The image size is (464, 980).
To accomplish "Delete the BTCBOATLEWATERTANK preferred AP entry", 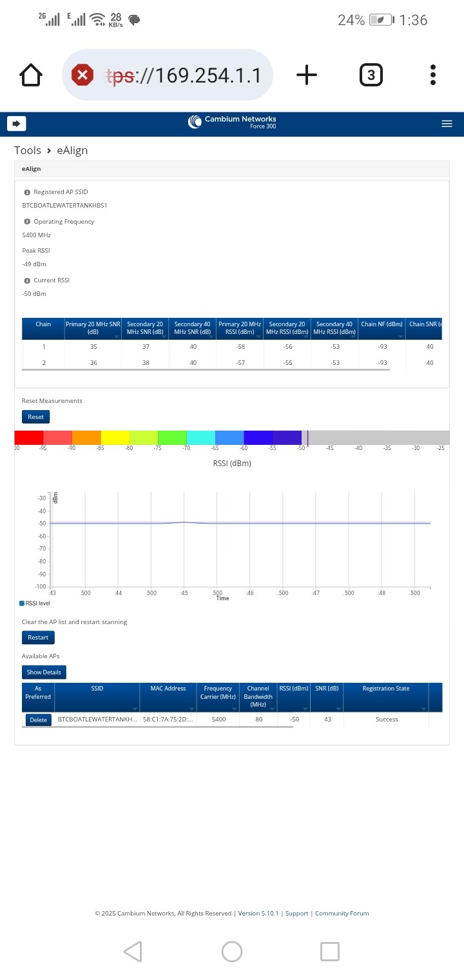I will click(39, 720).
